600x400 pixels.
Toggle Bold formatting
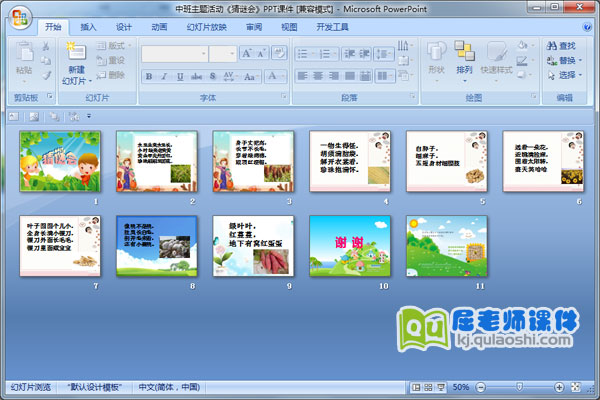click(x=149, y=76)
